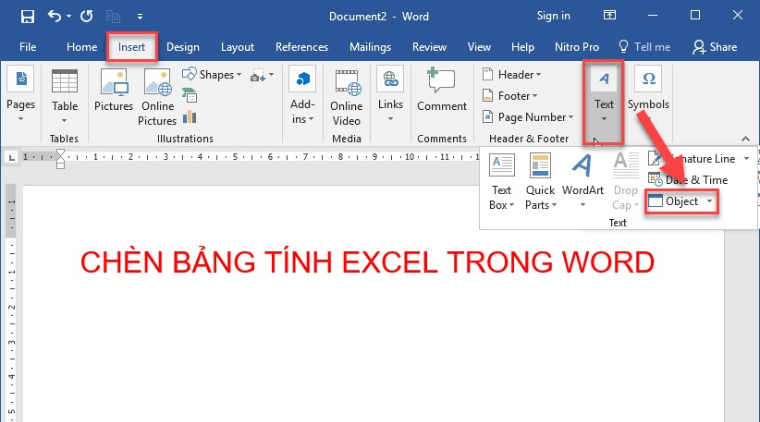Click Sign in
The height and width of the screenshot is (422, 760).
[x=553, y=16]
